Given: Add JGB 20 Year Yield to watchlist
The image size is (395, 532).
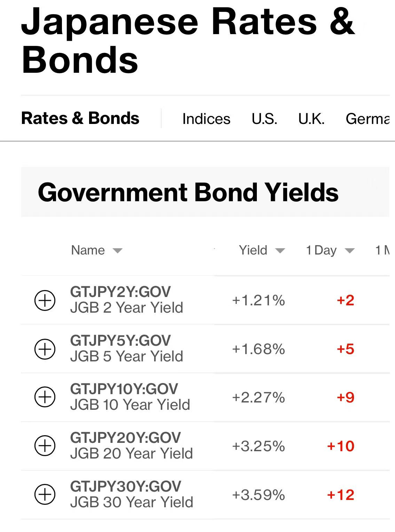Looking at the screenshot, I should click(x=45, y=446).
